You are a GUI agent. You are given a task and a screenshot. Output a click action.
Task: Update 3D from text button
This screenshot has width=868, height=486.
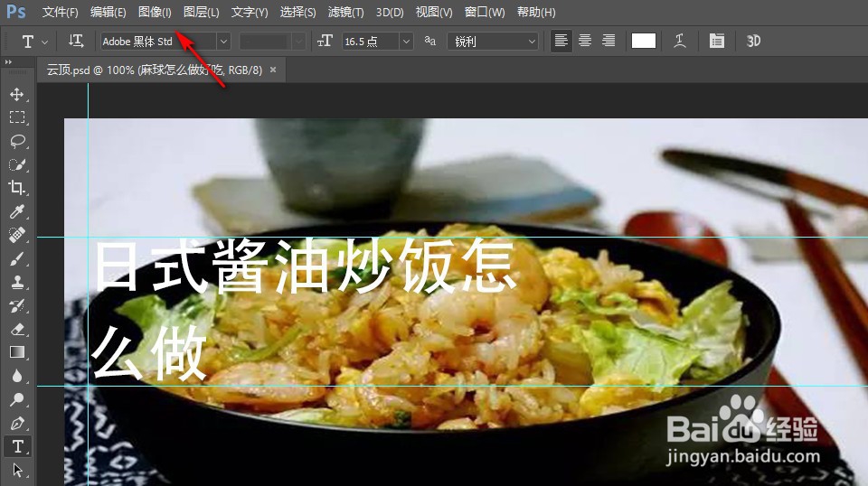(753, 41)
